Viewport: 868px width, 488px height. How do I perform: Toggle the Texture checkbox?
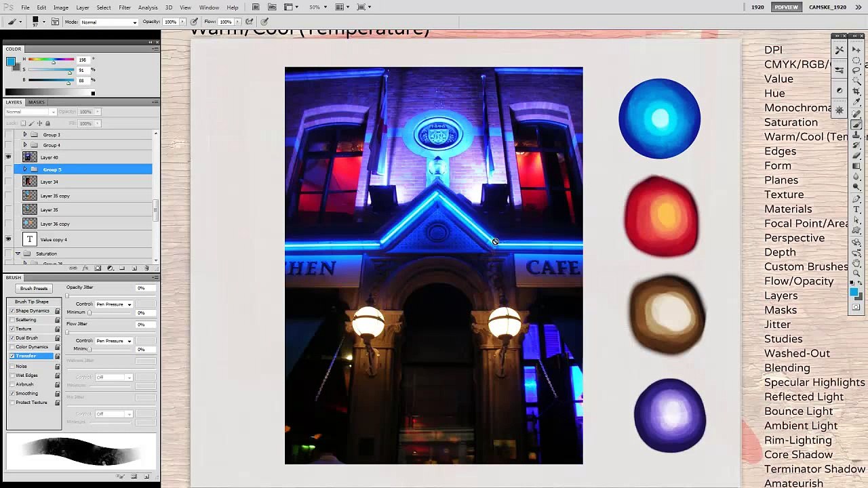coord(12,329)
